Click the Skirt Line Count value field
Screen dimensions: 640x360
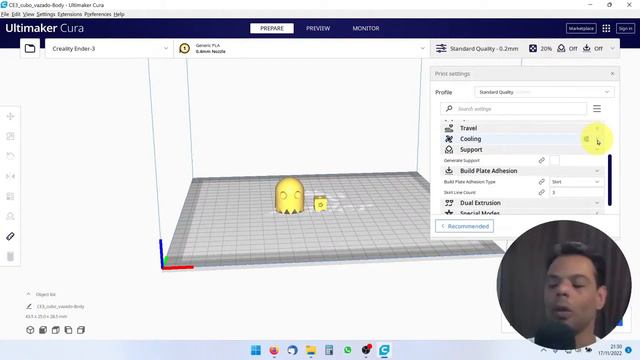[x=576, y=192]
